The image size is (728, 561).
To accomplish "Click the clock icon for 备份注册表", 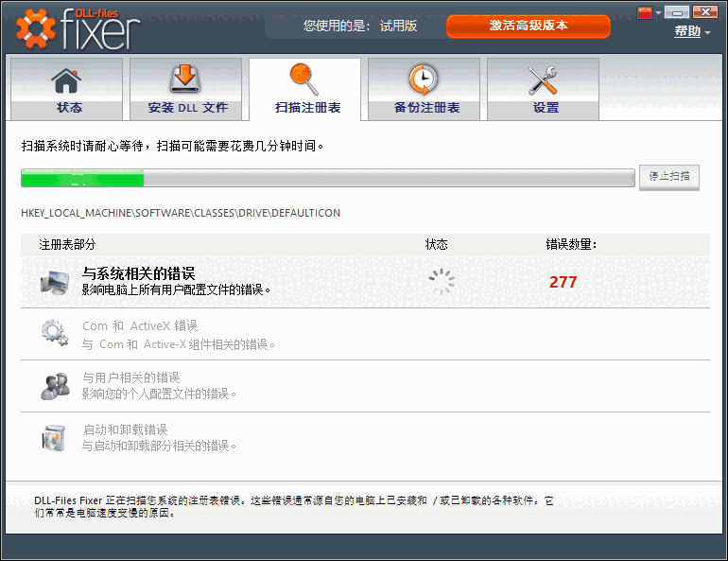I will tap(423, 79).
